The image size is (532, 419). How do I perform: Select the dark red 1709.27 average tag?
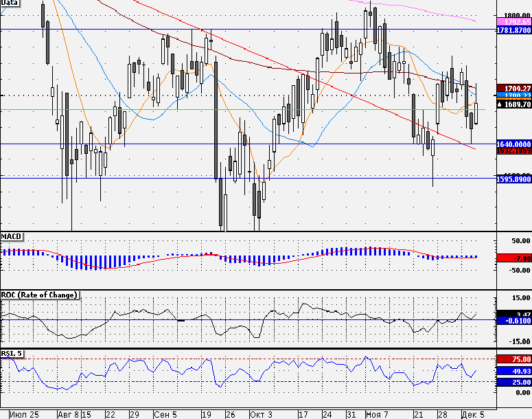click(x=513, y=89)
